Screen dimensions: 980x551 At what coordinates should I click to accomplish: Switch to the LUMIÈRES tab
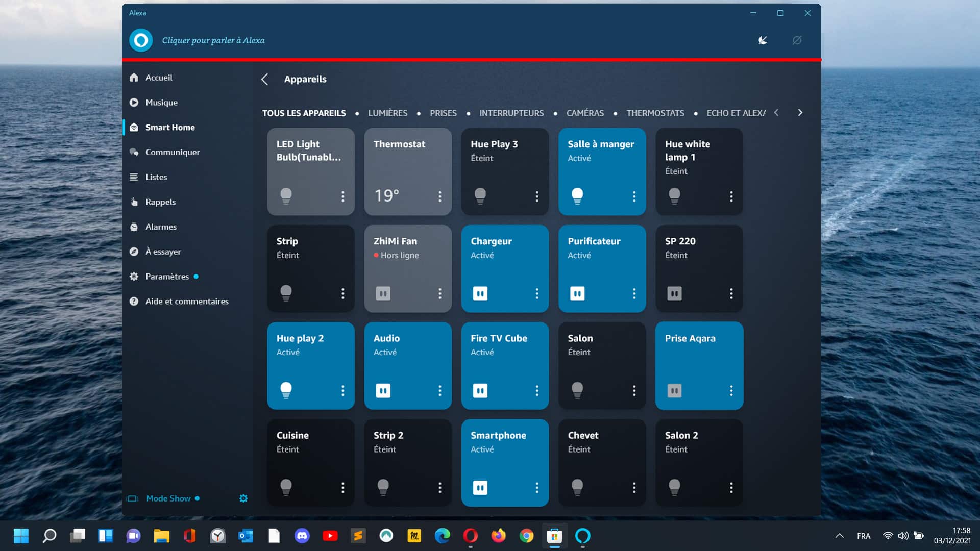(387, 113)
